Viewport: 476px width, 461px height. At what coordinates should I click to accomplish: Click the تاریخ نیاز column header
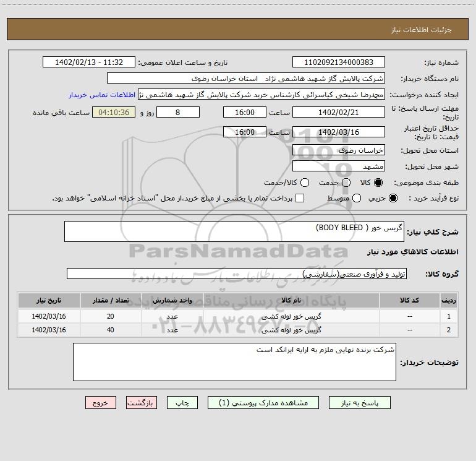click(x=49, y=300)
